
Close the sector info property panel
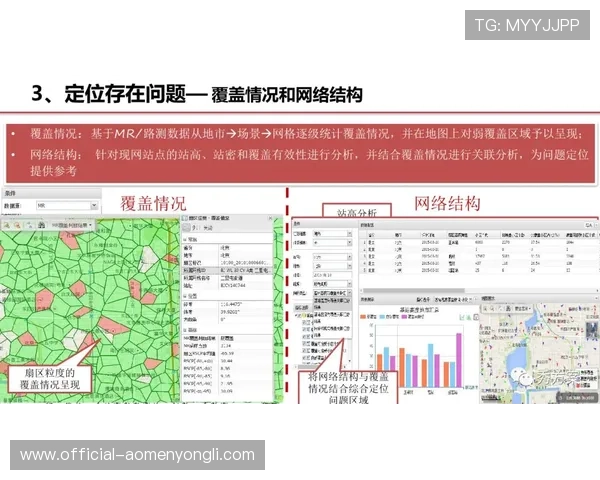tap(271, 218)
